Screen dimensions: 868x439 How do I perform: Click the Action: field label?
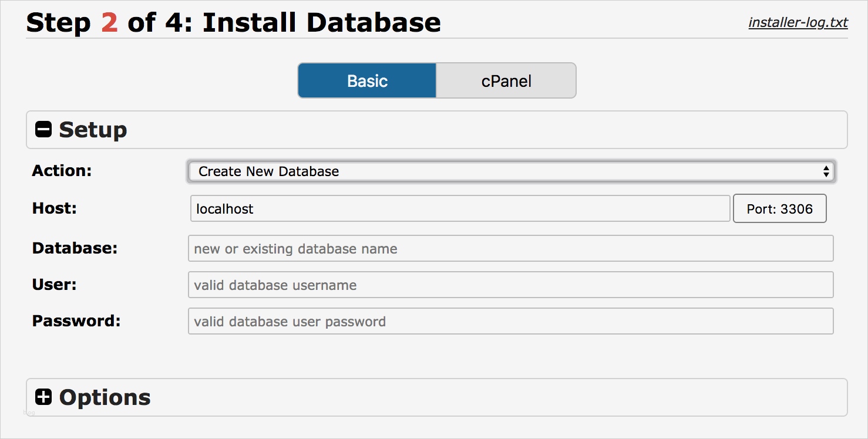click(62, 171)
